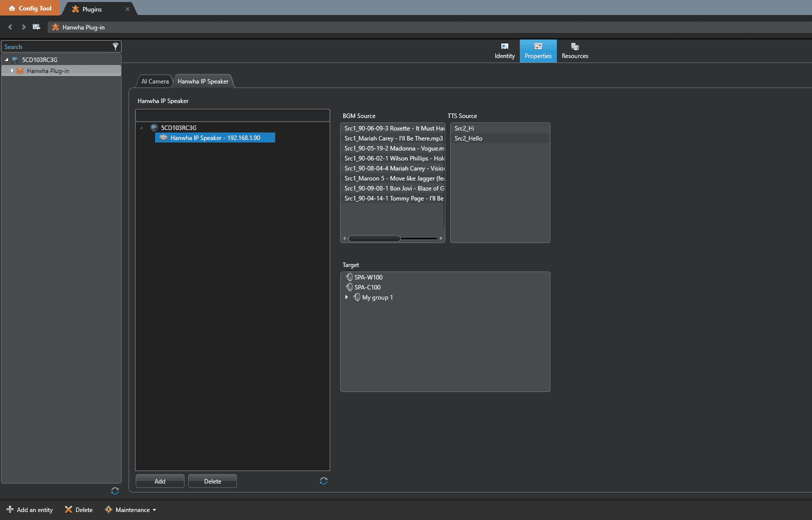Select 5CD103RC3G in the speaker tree
Image resolution: width=812 pixels, height=520 pixels.
click(x=179, y=128)
